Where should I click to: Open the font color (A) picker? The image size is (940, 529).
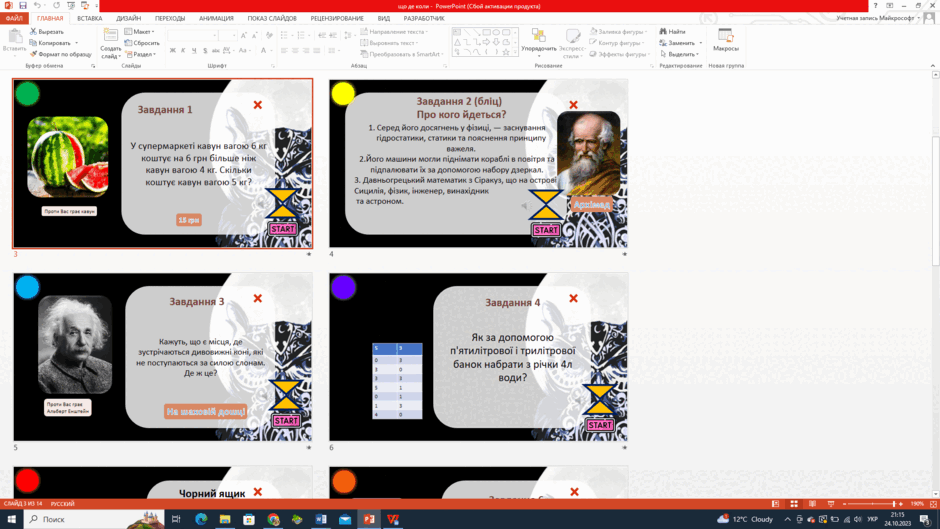(263, 51)
